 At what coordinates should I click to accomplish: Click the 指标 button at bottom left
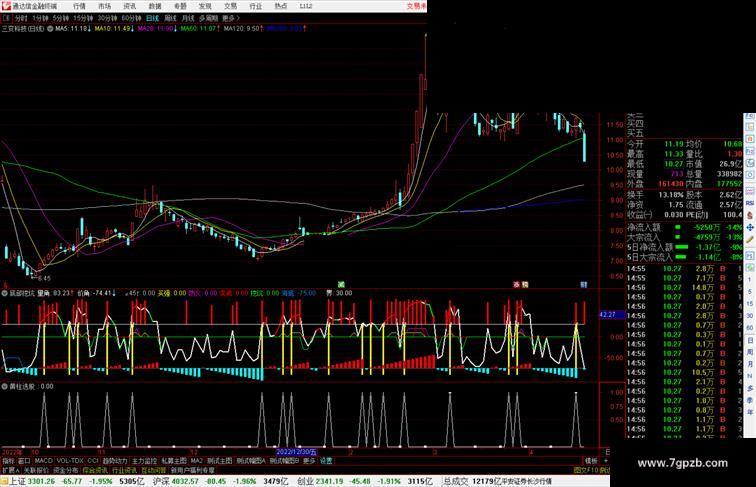point(9,460)
